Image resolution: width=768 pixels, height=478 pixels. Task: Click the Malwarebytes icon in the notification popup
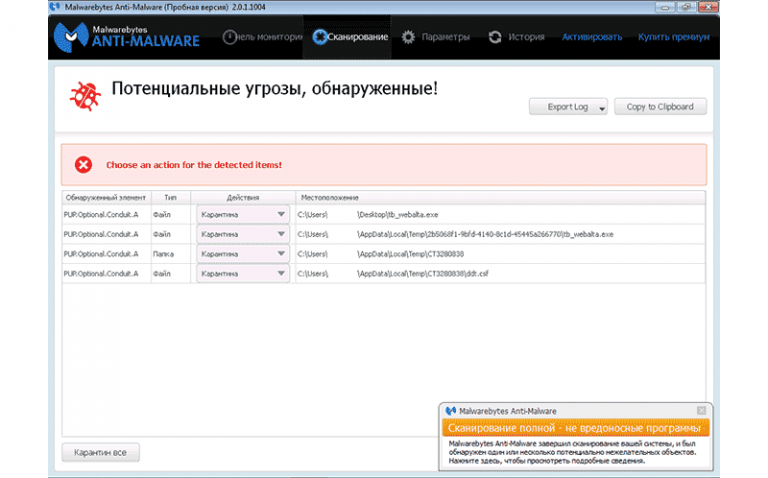coord(451,410)
